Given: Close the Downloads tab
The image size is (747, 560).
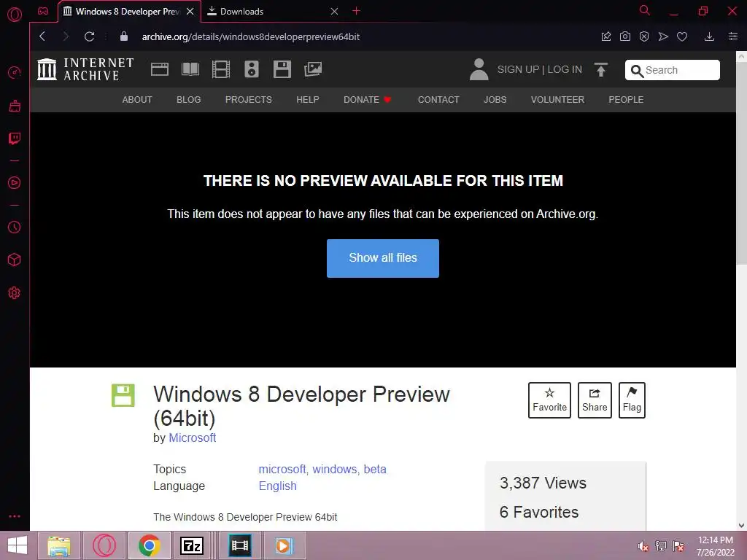Looking at the screenshot, I should click(x=334, y=11).
